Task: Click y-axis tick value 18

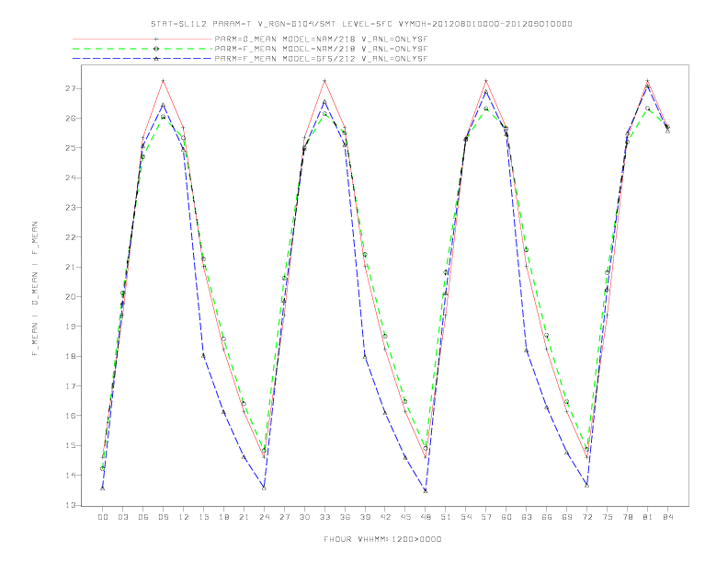Action: [x=70, y=356]
